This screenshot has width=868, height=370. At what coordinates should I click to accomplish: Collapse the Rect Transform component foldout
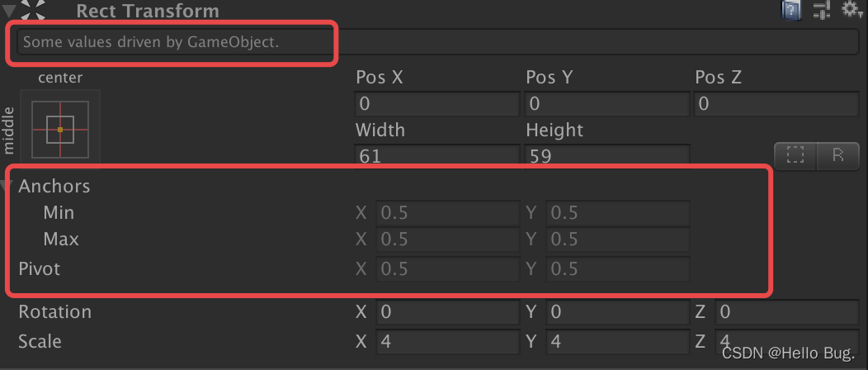[9, 11]
